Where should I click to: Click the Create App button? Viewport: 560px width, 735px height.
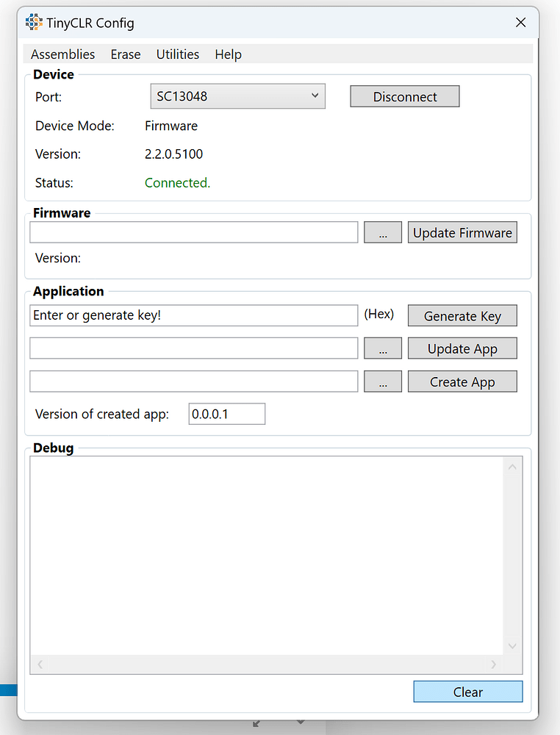[x=462, y=381]
